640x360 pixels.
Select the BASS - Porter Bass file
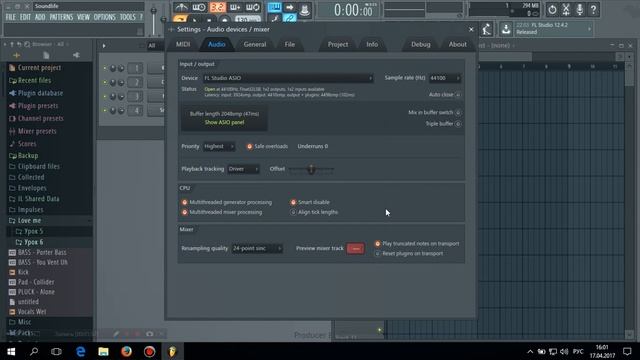[42, 252]
